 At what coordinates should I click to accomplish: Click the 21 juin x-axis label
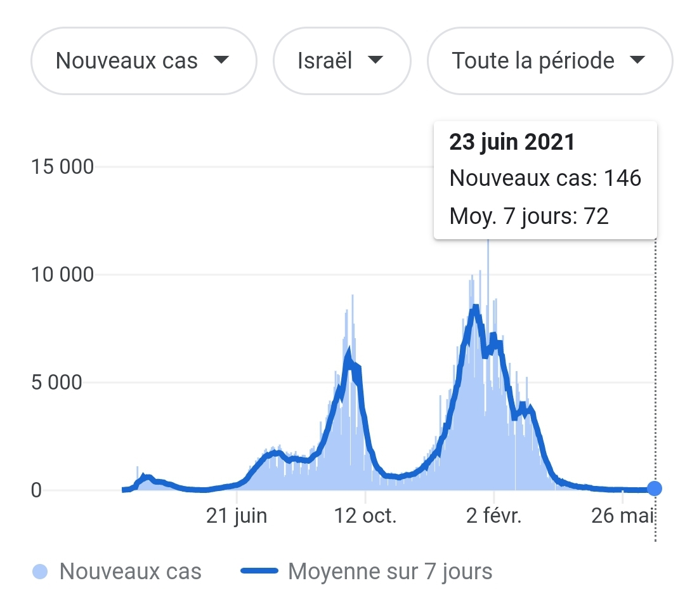(x=237, y=516)
